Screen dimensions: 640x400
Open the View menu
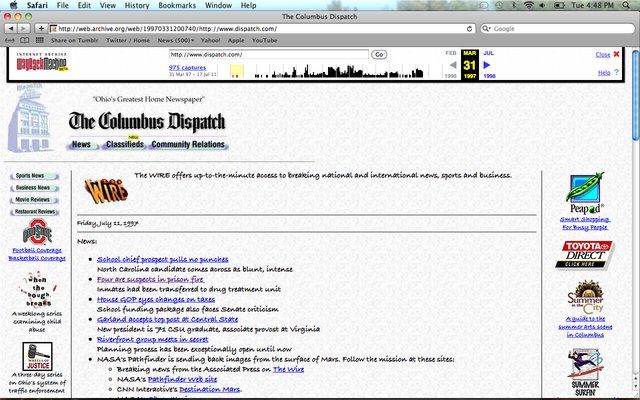(108, 5)
